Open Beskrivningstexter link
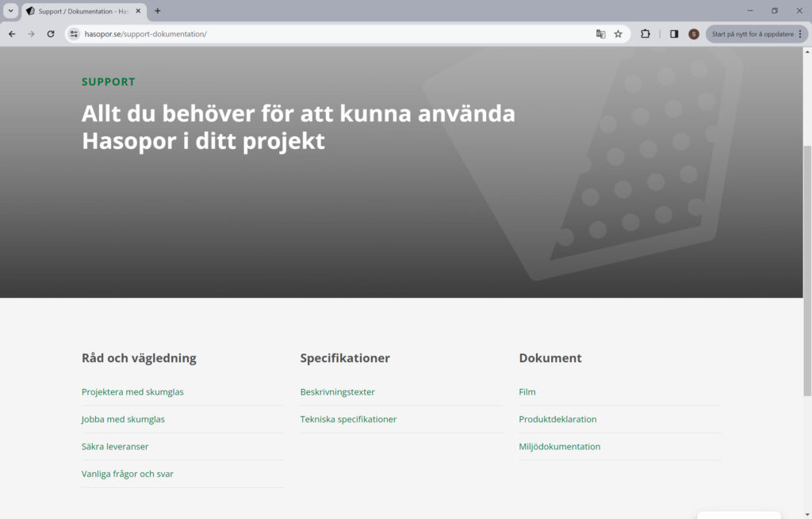Viewport: 812px width, 519px height. point(338,391)
